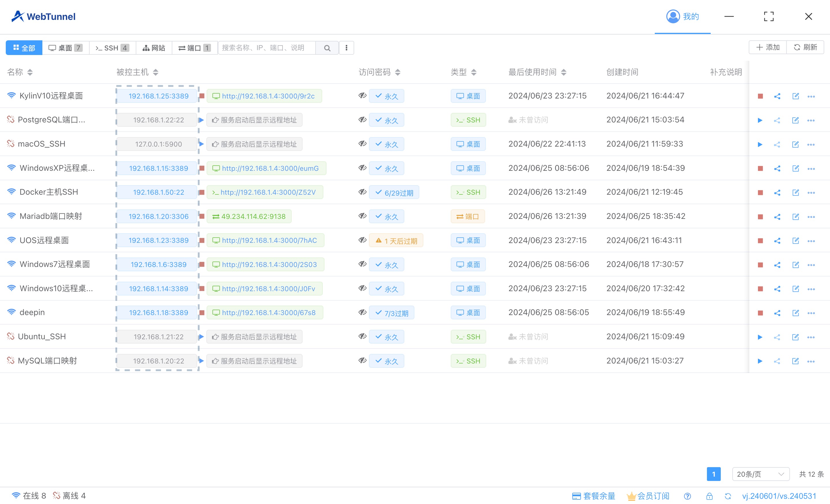This screenshot has height=504, width=830.
Task: Select the 桌面 filter tab
Action: pyautogui.click(x=66, y=48)
